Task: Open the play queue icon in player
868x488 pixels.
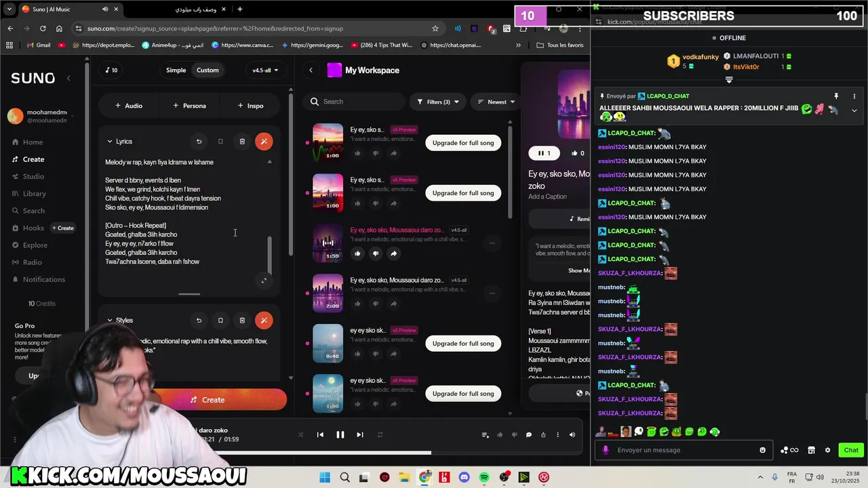Action: tap(485, 435)
